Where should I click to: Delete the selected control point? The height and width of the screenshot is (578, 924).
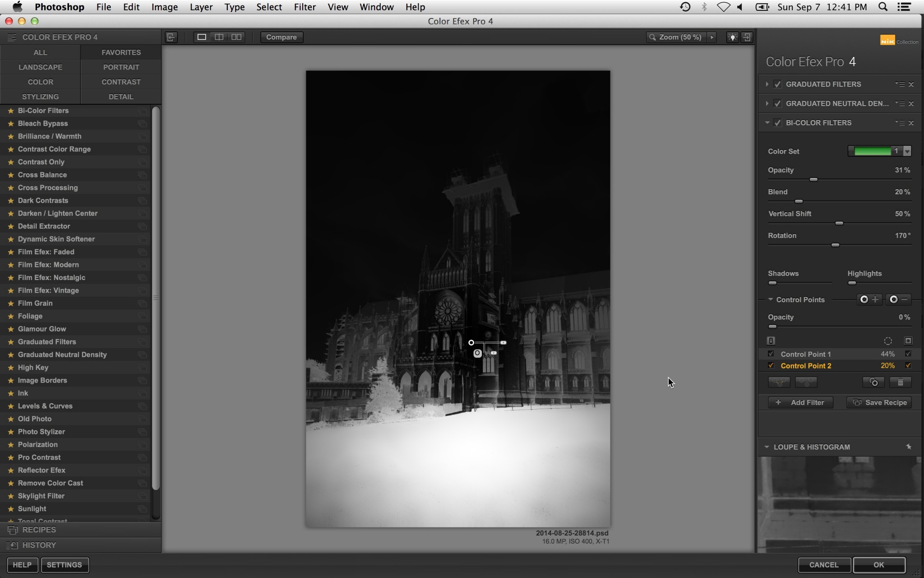tap(901, 382)
